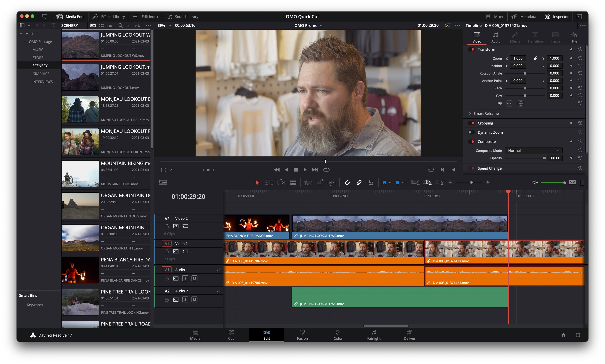
Task: Click the Overwrite Clip icon
Action: 320,182
